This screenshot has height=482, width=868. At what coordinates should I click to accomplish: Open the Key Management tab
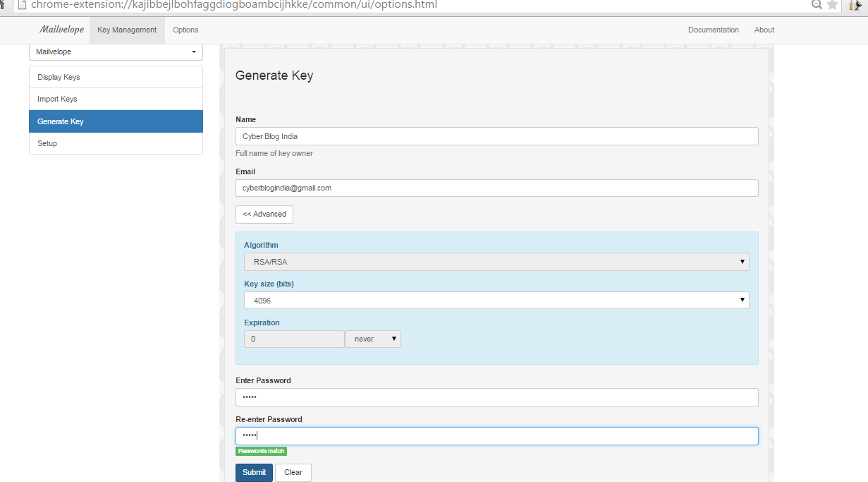127,30
